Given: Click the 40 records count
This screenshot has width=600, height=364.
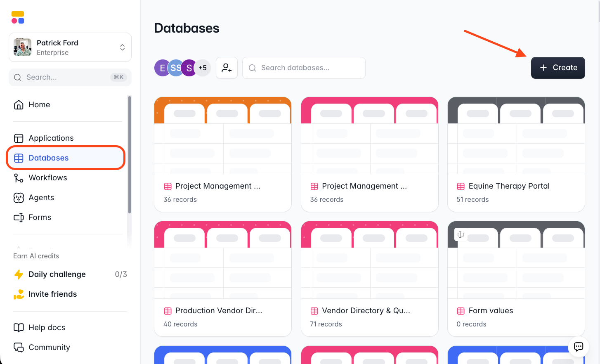Looking at the screenshot, I should point(180,324).
